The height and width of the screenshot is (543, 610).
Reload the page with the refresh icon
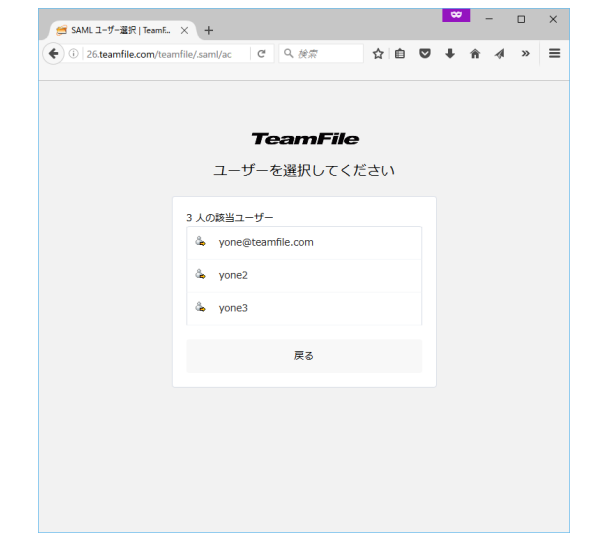tap(261, 54)
